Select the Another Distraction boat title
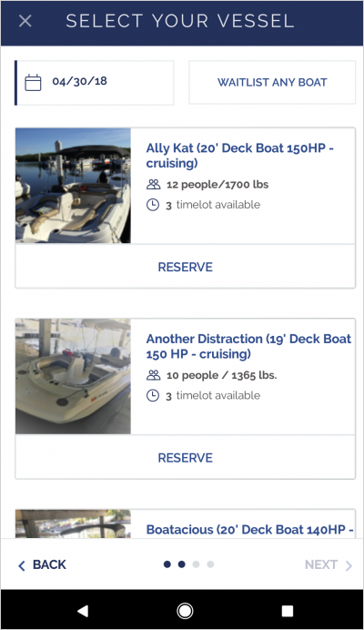This screenshot has height=630, width=364. pos(248,346)
